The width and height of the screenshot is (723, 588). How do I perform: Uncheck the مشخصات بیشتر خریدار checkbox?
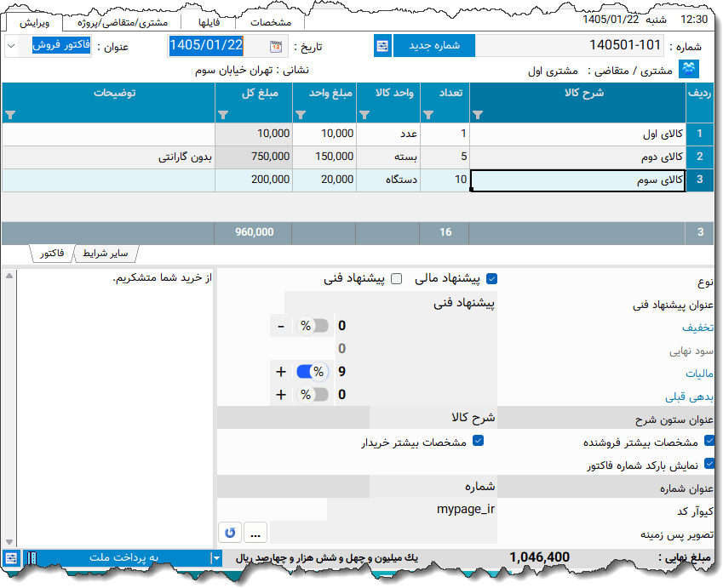(479, 440)
